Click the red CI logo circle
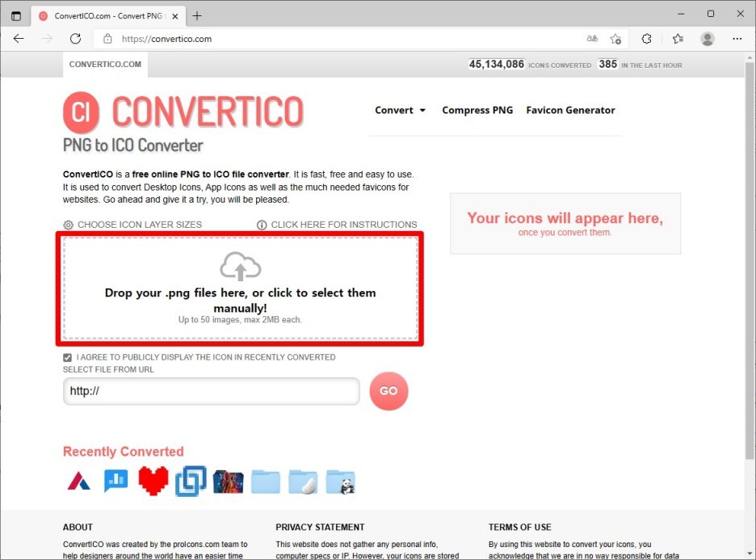 tap(81, 112)
